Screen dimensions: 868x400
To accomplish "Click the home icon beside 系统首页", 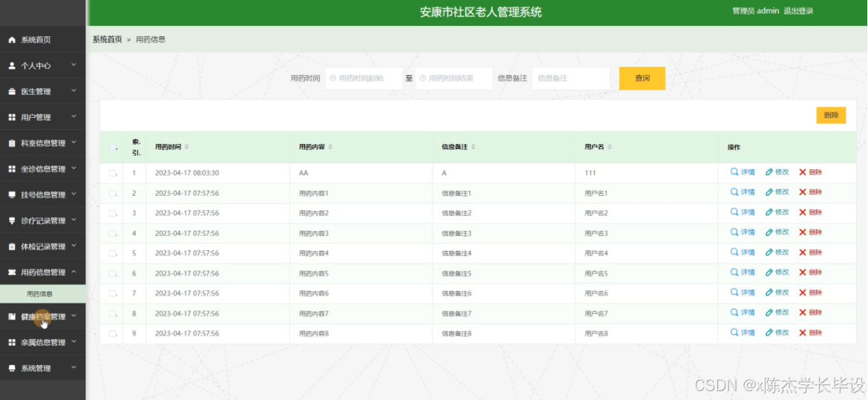I will [12, 40].
